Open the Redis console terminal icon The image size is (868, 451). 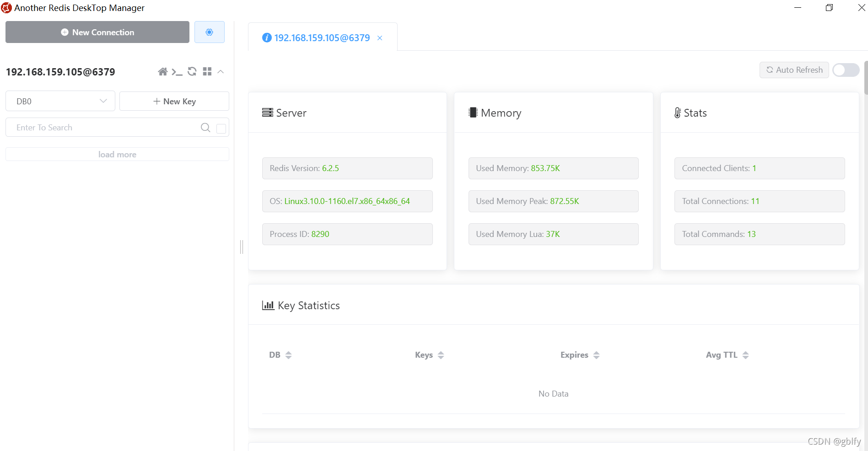pos(177,72)
